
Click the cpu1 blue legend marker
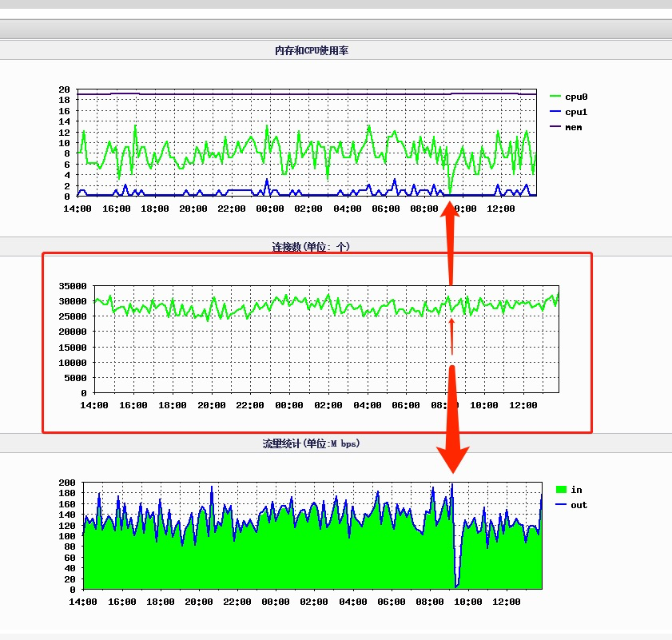pos(555,111)
